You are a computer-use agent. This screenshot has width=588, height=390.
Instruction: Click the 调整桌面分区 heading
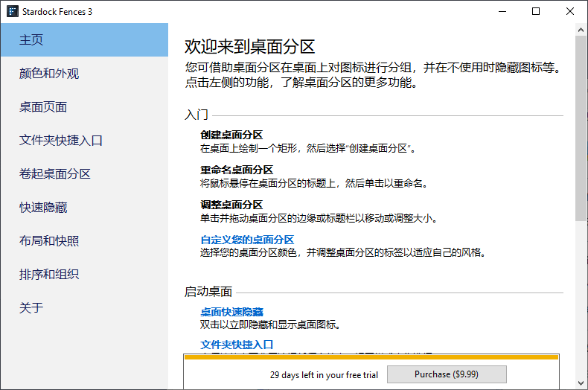coord(231,205)
